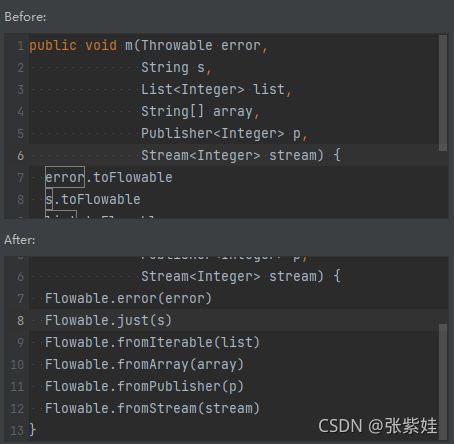Image resolution: width=454 pixels, height=444 pixels.
Task: Click 'Flowable.fromArray(array)' line
Action: [x=144, y=364]
